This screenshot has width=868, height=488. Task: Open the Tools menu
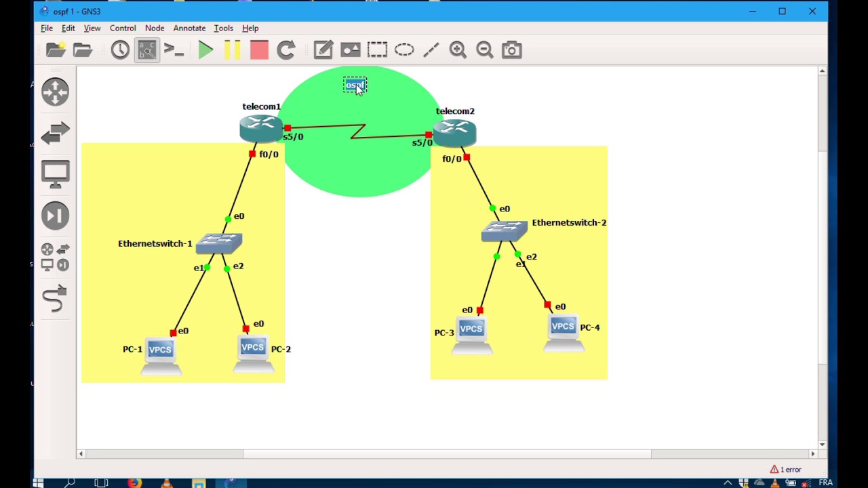223,28
